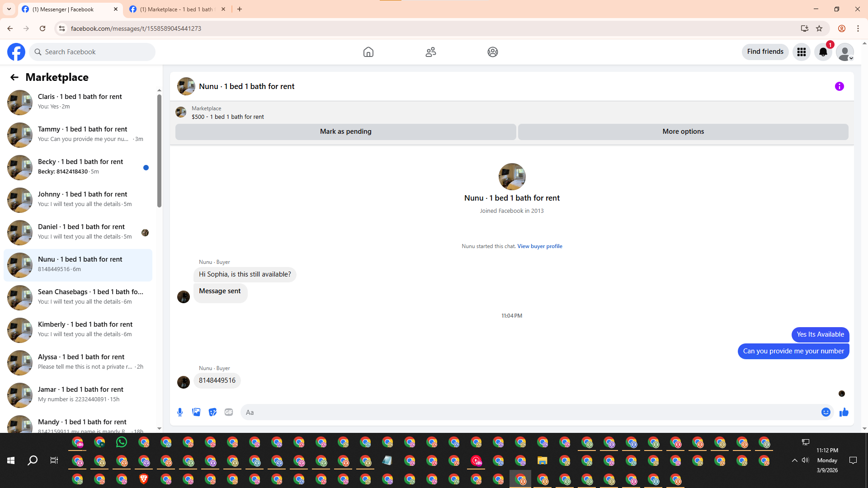Attach a photo with image icon

pos(196,412)
